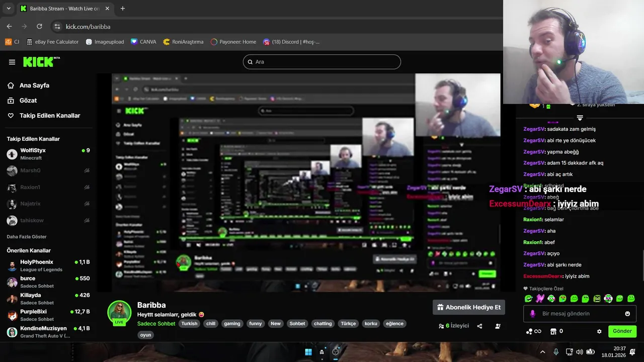Open a new browser tab with plus icon

123,9
